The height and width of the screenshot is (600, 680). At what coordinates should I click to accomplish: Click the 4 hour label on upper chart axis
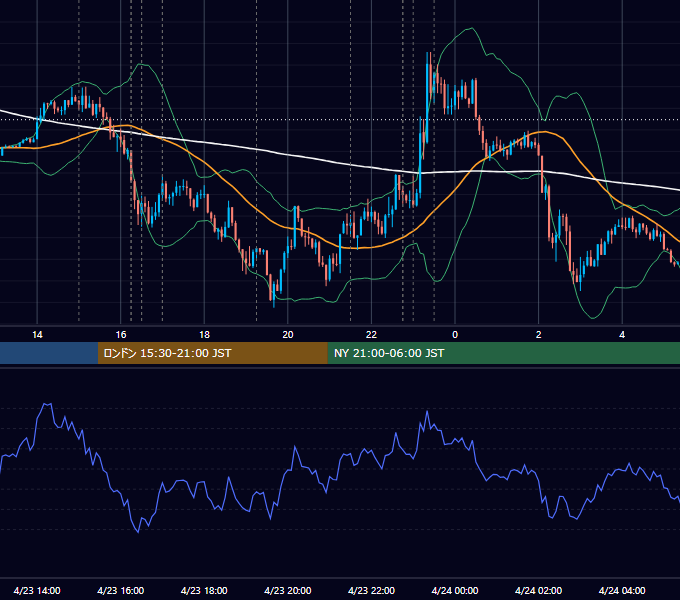point(622,335)
